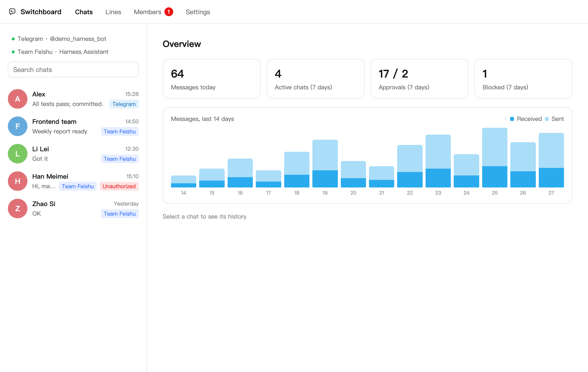Open the Settings tab
The image size is (588, 372).
pyautogui.click(x=198, y=12)
